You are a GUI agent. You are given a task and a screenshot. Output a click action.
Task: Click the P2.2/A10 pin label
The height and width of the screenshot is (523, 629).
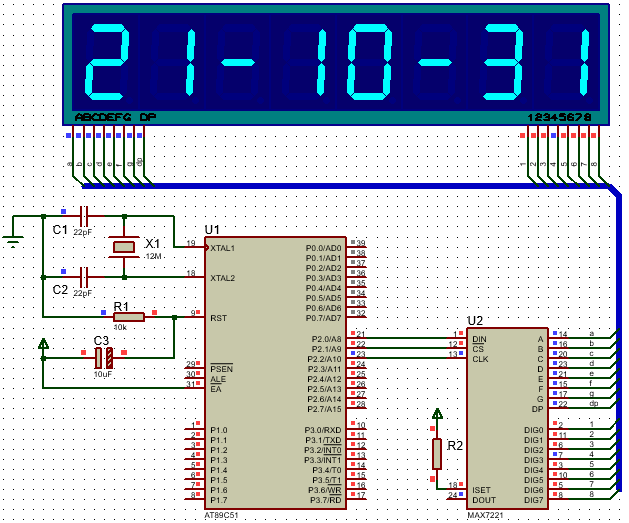point(325,359)
